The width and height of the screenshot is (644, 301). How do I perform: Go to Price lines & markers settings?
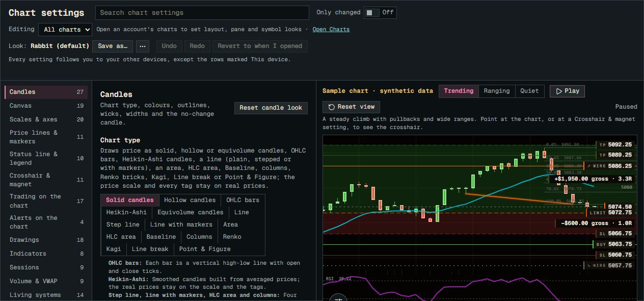[46, 137]
